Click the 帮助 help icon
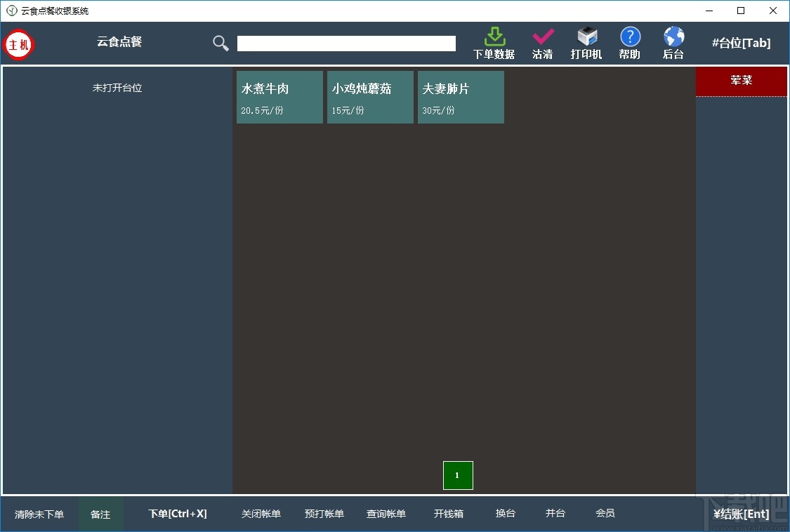 [x=629, y=42]
